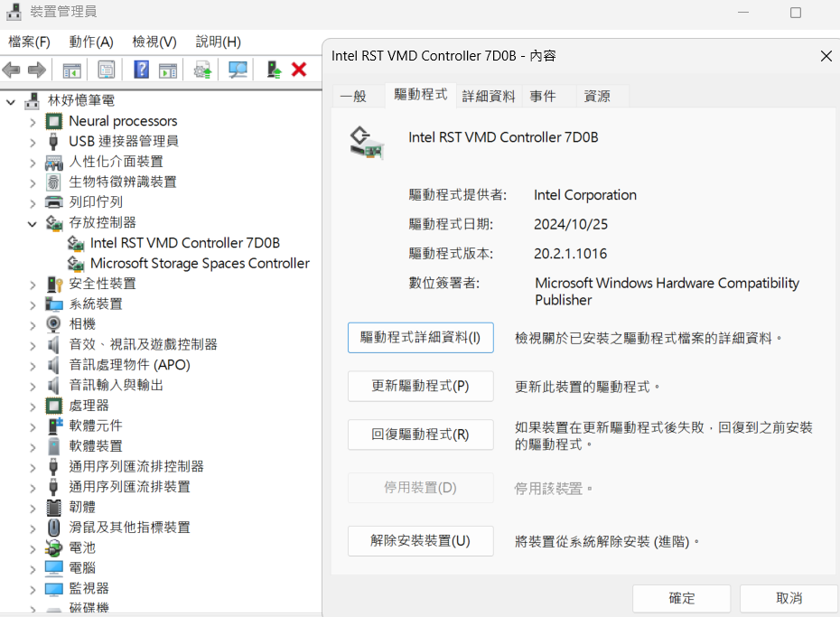Click the 回復驅動程式(R) button
The width and height of the screenshot is (840, 617).
(x=421, y=435)
